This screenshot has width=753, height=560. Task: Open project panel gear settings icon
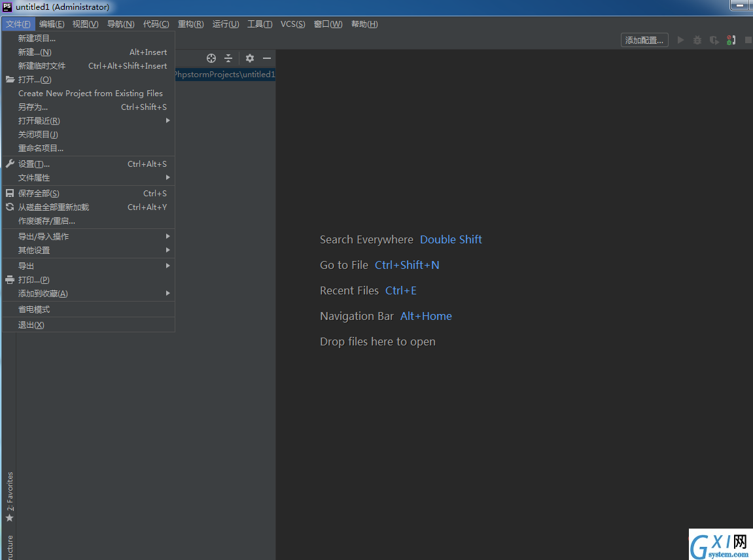click(x=250, y=58)
